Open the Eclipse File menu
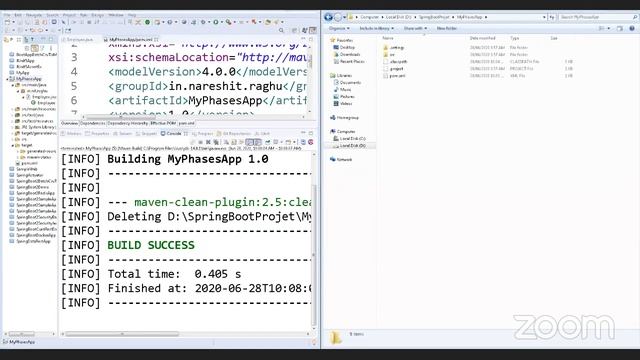 pyautogui.click(x=7, y=15)
